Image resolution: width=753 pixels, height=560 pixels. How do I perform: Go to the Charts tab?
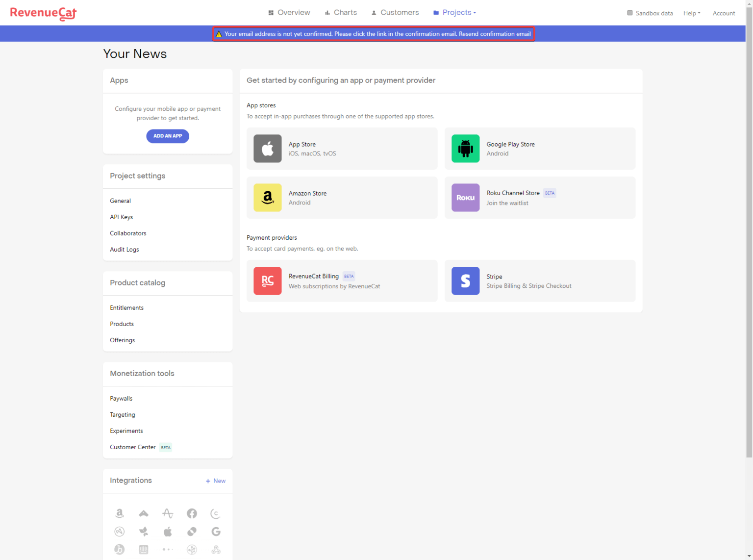341,13
